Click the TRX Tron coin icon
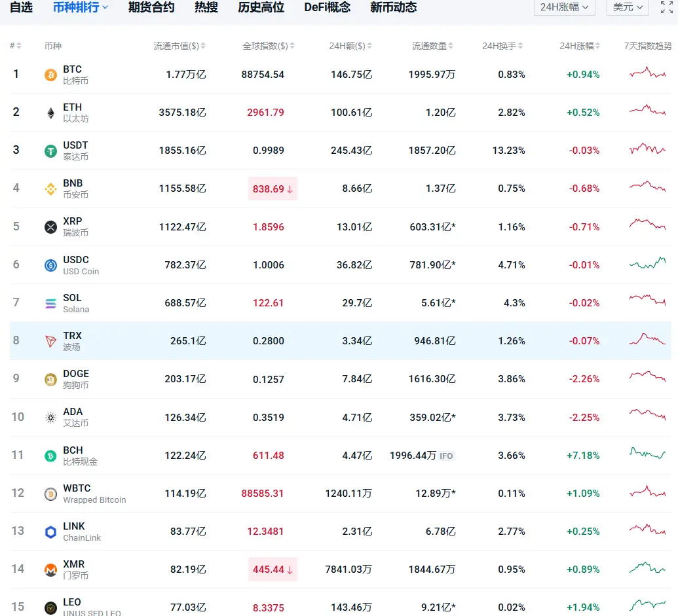This screenshot has width=678, height=616. (50, 341)
